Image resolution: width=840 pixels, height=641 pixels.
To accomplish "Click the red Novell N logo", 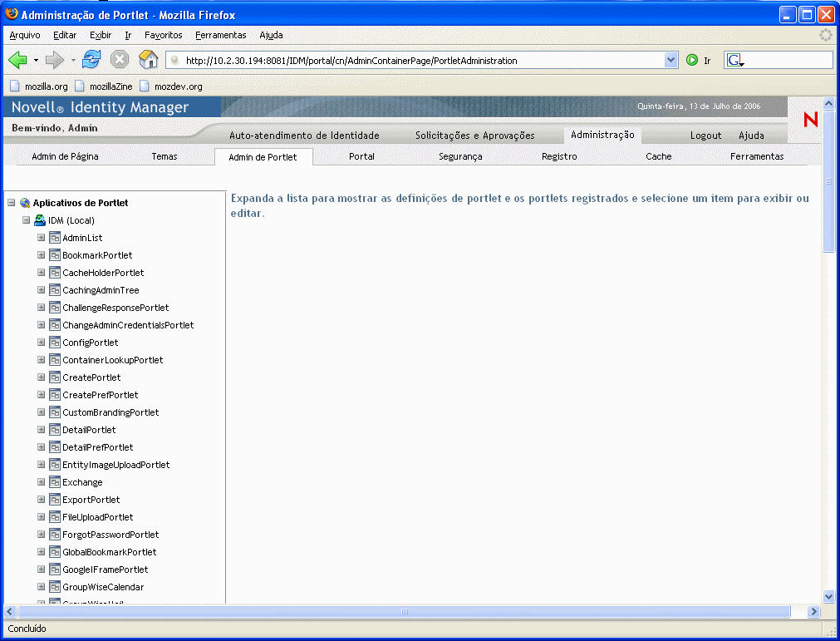I will (811, 119).
